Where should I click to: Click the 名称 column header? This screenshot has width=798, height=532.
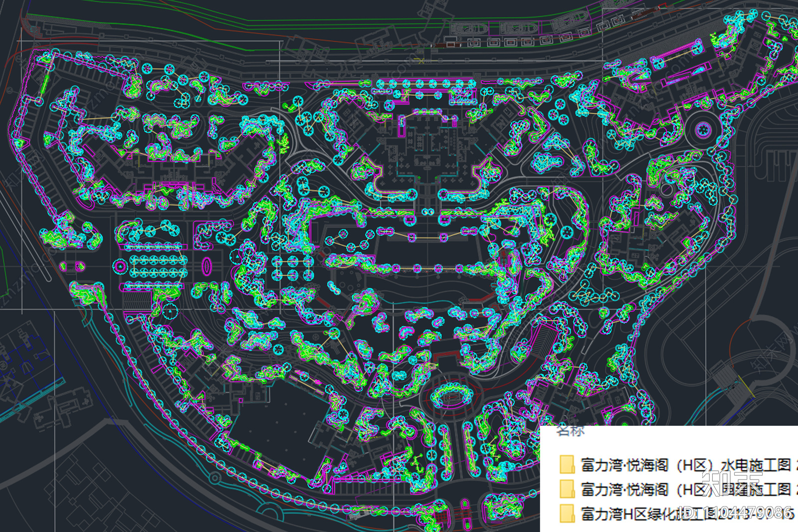tap(570, 431)
